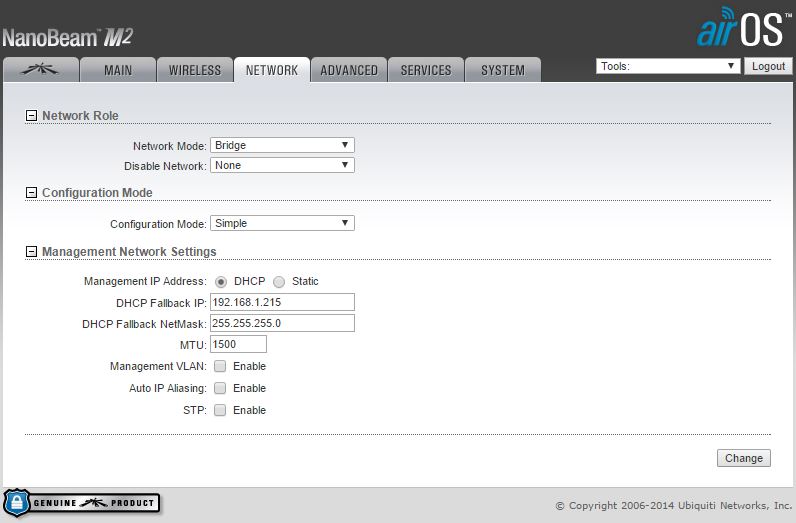Open the Configuration Mode dropdown
This screenshot has width=796, height=523.
point(282,223)
